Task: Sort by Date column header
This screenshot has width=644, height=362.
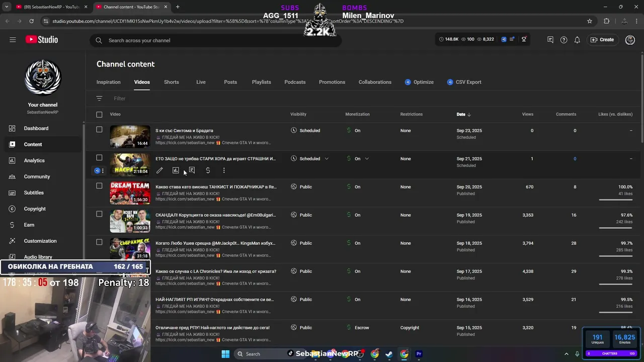Action: tap(463, 114)
